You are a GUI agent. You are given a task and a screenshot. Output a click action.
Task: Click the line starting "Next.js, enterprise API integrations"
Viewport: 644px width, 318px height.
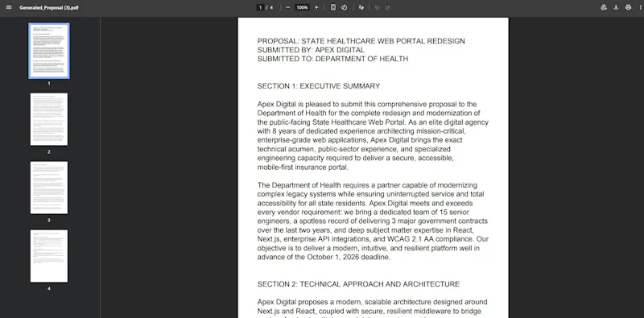(x=373, y=239)
